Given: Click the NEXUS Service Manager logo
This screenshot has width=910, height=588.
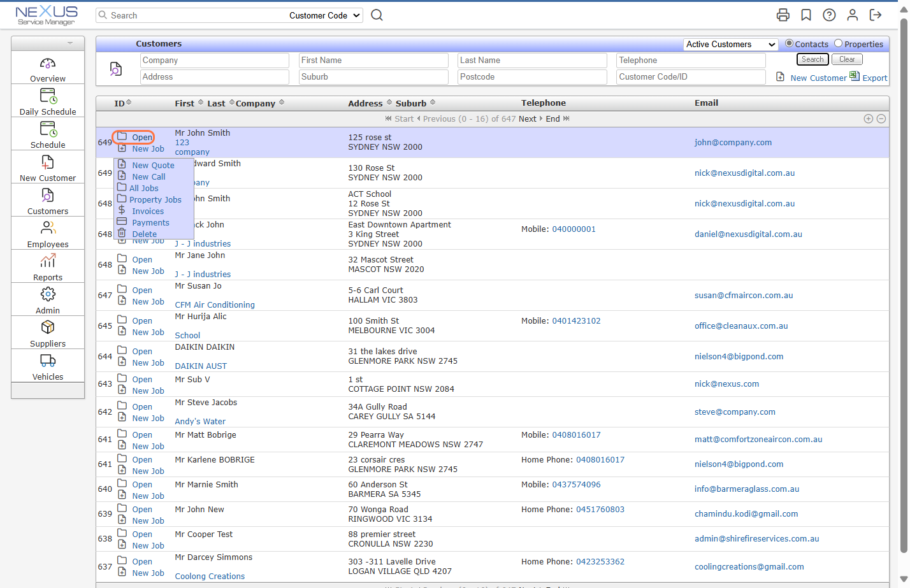Looking at the screenshot, I should coord(47,15).
